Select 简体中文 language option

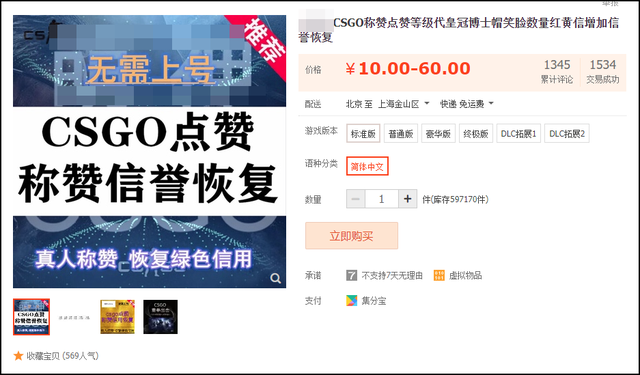[367, 166]
